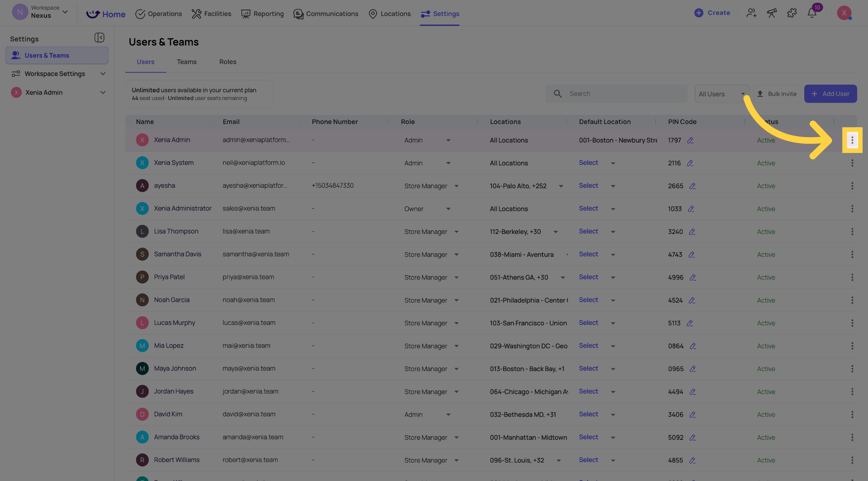Viewport: 868px width, 481px height.
Task: Open locations dropdown for Lisa Thompson
Action: click(556, 232)
